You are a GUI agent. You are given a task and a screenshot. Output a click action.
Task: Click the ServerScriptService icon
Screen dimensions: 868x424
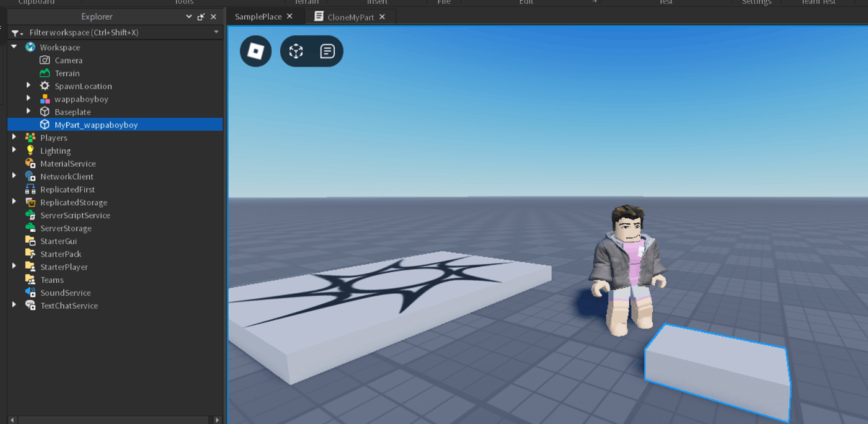pos(30,215)
